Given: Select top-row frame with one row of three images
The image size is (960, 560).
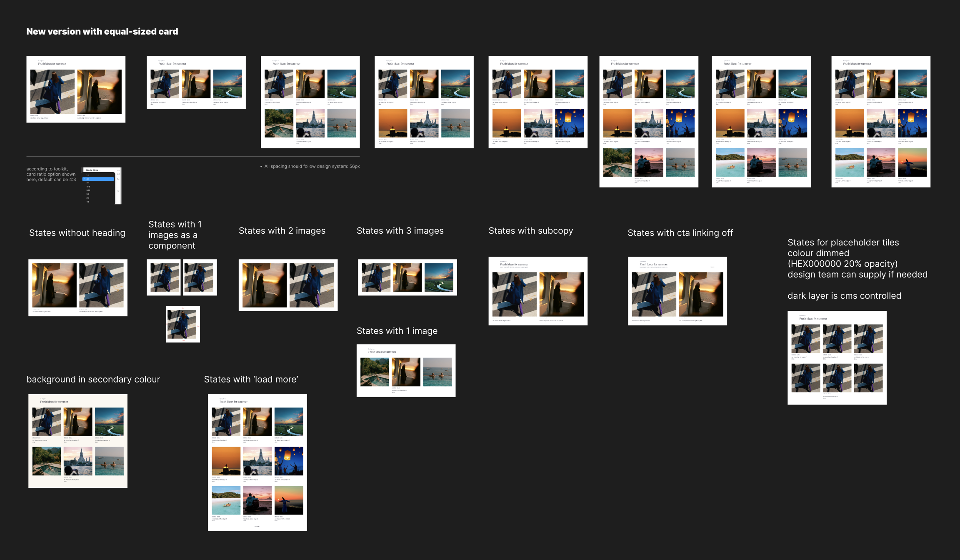Looking at the screenshot, I should 196,82.
